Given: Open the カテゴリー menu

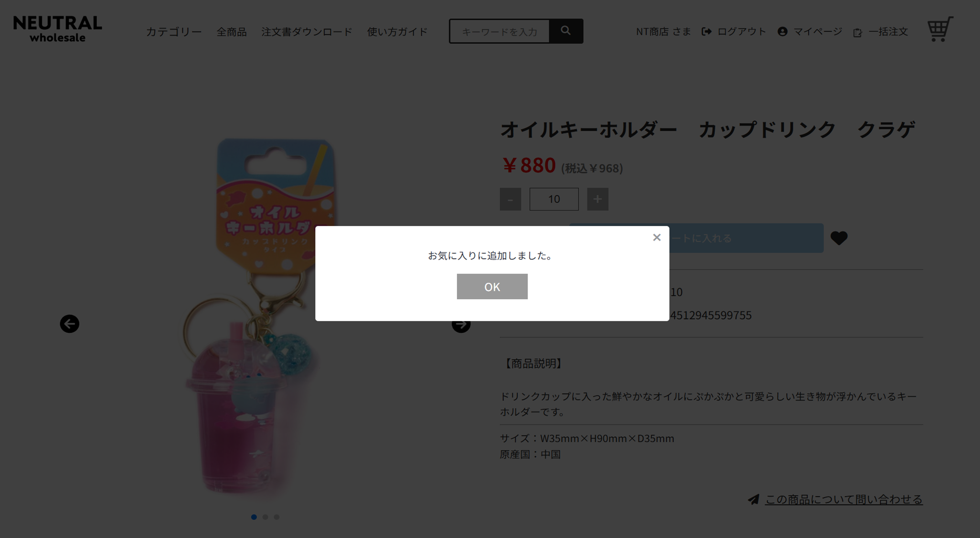Looking at the screenshot, I should tap(174, 32).
